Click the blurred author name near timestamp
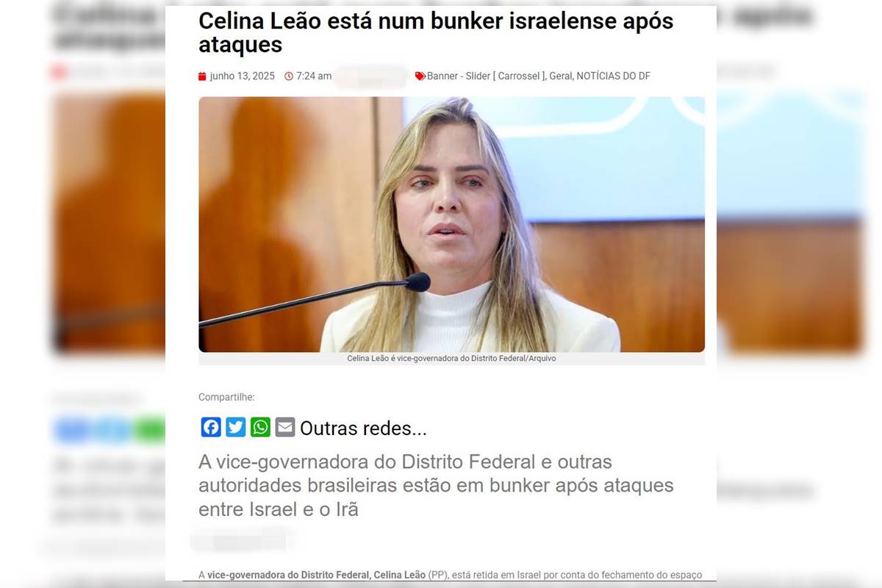The image size is (882, 588). click(372, 76)
